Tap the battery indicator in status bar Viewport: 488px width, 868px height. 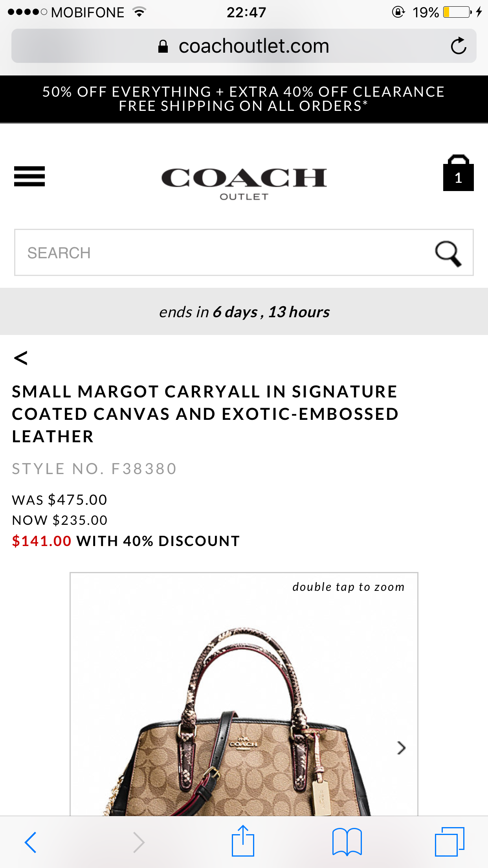pos(457,12)
